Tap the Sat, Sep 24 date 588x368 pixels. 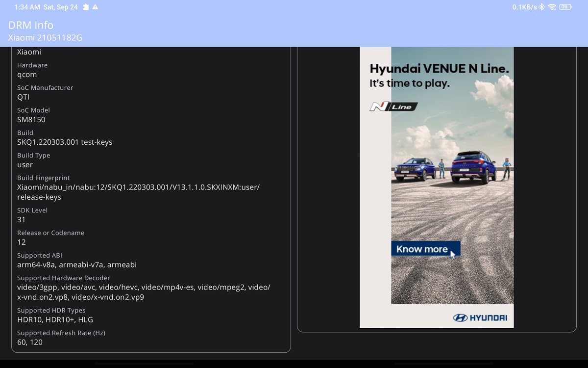point(61,7)
